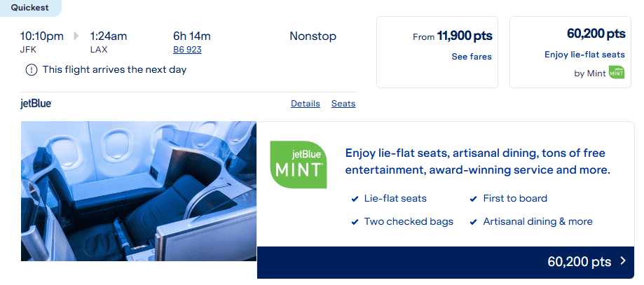This screenshot has width=644, height=285.
Task: Click the Quickest label tag
Action: tap(29, 8)
